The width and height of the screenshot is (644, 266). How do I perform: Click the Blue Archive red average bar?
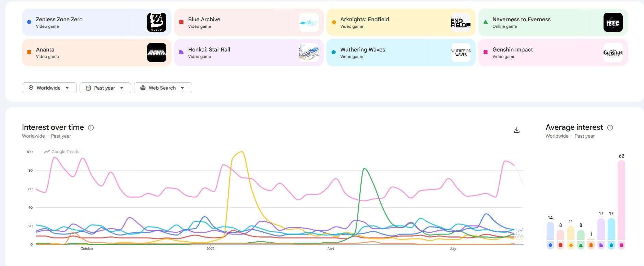(x=560, y=235)
